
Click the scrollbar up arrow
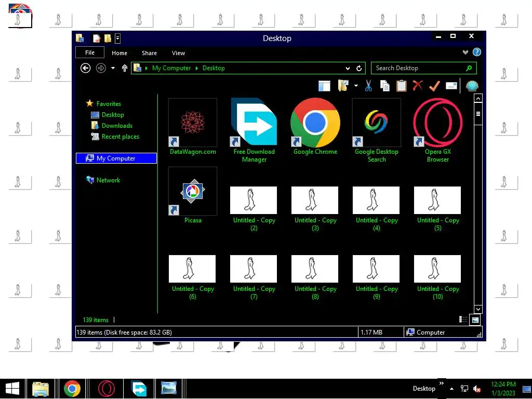tap(478, 99)
